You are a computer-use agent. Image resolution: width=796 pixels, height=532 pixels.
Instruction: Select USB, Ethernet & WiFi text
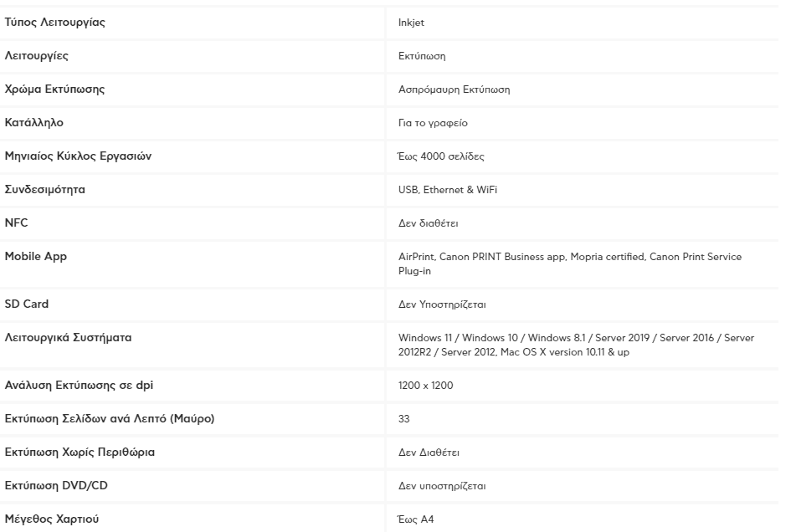[x=447, y=190]
